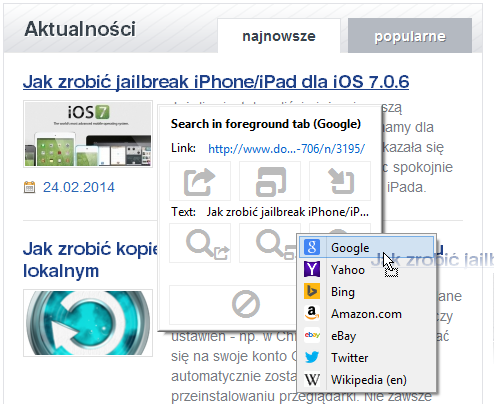The image size is (494, 404).
Task: Click the Amazon logo icon
Action: 312,313
